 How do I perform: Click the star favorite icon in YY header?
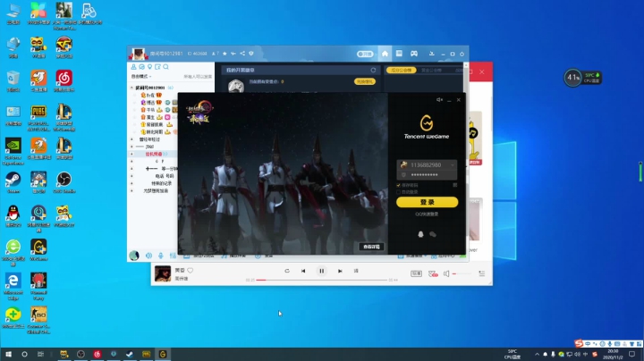click(x=225, y=54)
